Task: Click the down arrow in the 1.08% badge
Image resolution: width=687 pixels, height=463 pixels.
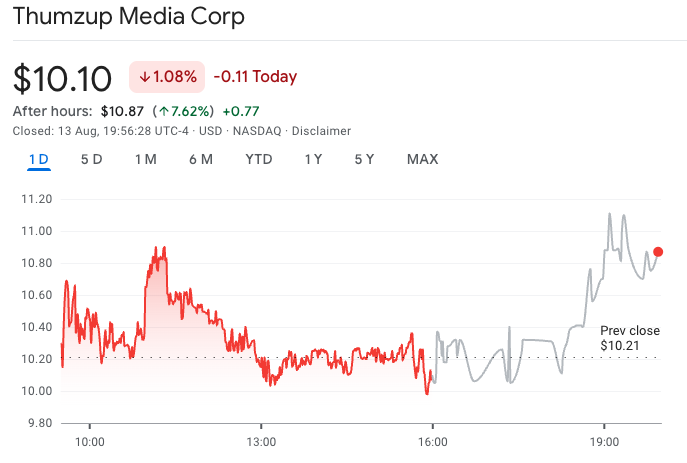Action: (x=145, y=77)
